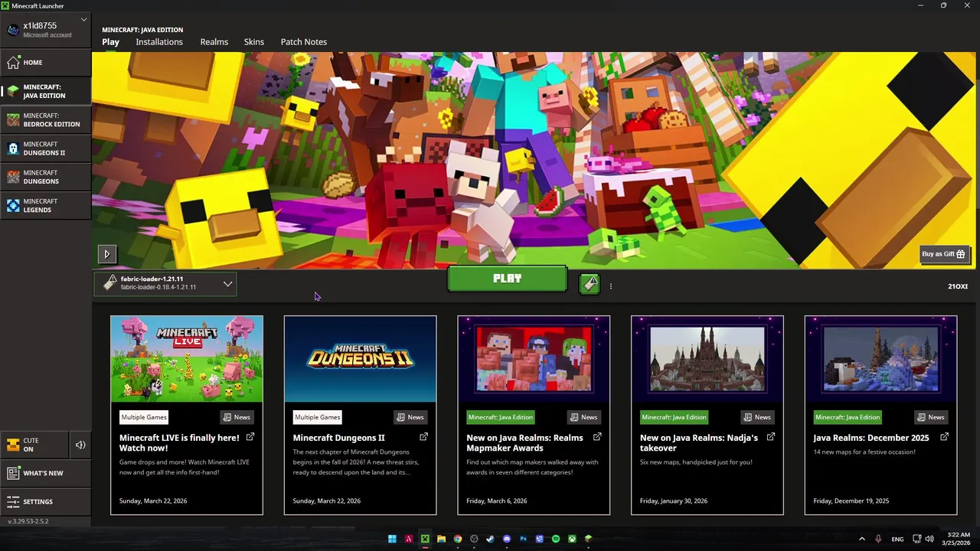Click News label on Nadja's takeover card
The image size is (980, 551).
pyautogui.click(x=757, y=417)
